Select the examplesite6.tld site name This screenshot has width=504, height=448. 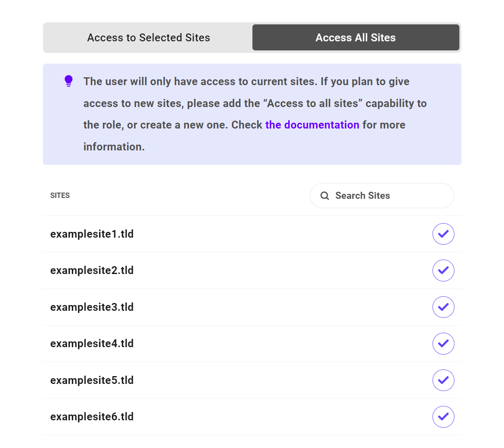tap(92, 417)
